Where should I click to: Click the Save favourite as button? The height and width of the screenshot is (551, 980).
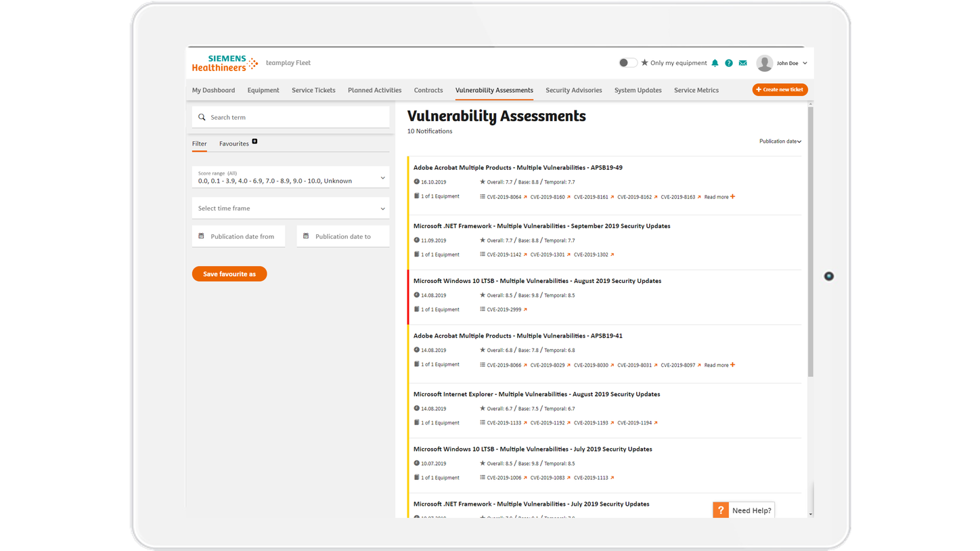[x=229, y=274]
